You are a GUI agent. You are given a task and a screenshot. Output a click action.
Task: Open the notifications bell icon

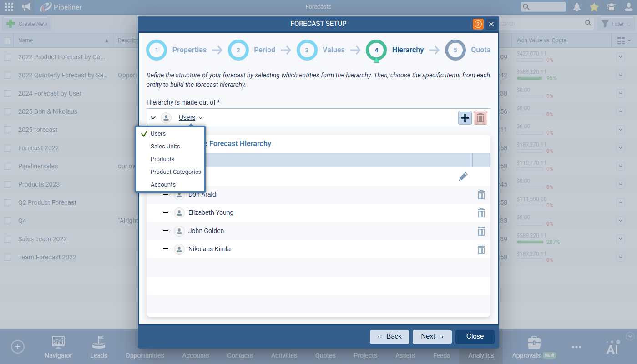pos(577,7)
